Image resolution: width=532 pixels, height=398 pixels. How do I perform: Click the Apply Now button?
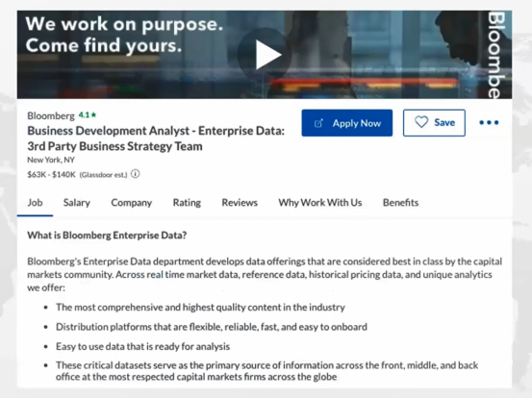click(346, 123)
